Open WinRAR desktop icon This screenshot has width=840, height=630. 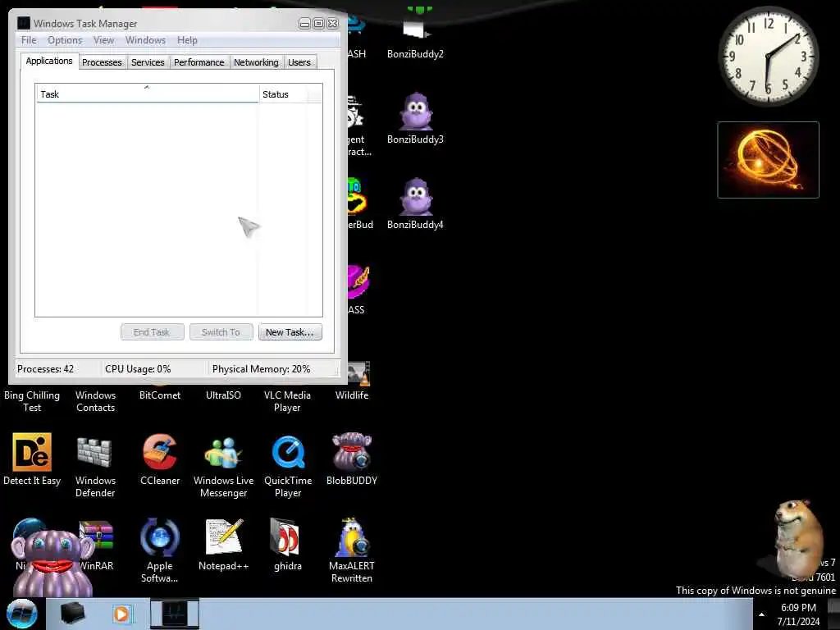click(97, 544)
